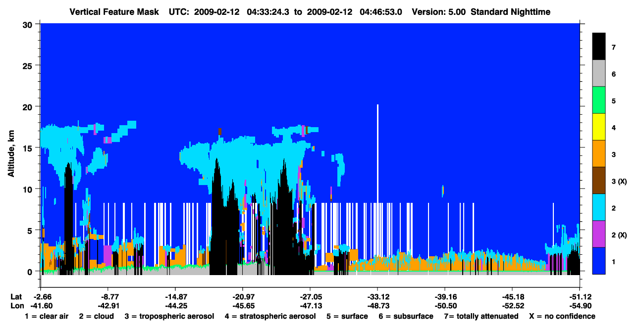Click longitude value -52.52
Screen dimensions: 644x330
click(x=512, y=306)
